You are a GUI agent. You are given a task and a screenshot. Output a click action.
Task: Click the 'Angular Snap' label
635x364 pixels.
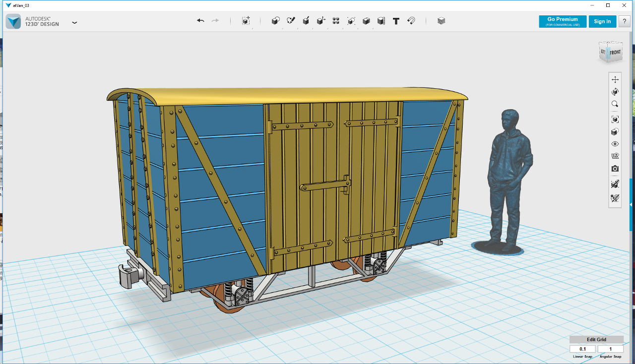click(611, 357)
